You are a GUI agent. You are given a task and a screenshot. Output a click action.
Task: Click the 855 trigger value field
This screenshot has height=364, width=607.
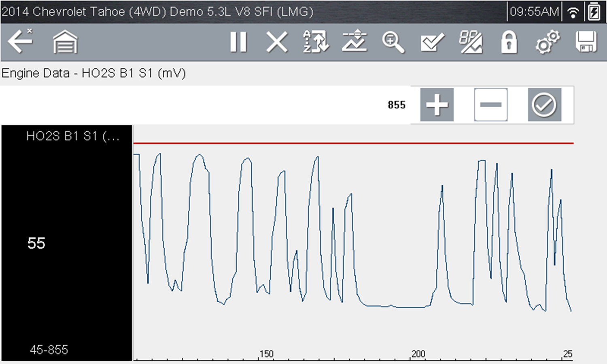[x=396, y=105]
